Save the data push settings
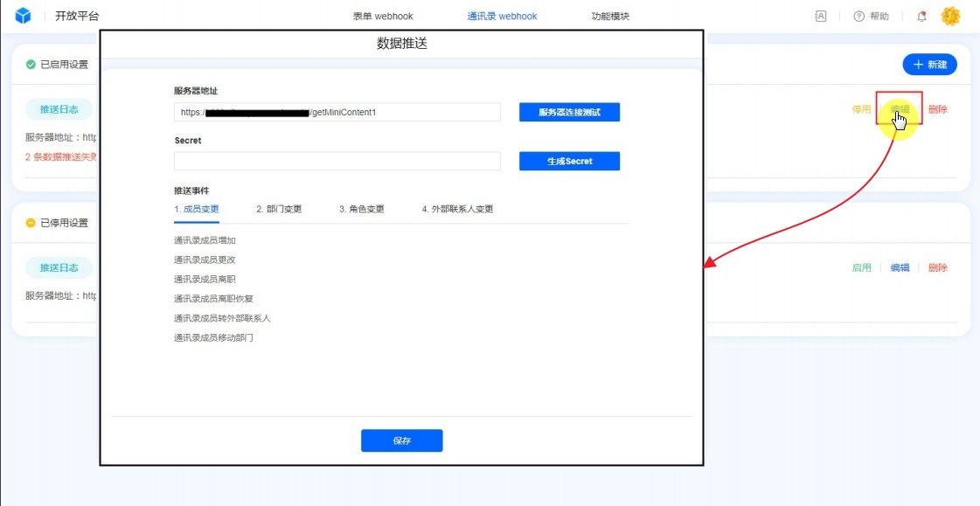 point(401,441)
